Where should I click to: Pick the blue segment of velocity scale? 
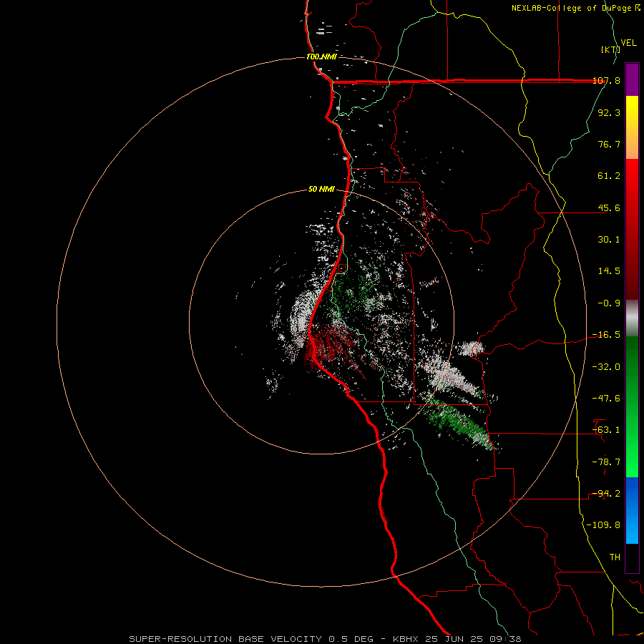pos(632,510)
